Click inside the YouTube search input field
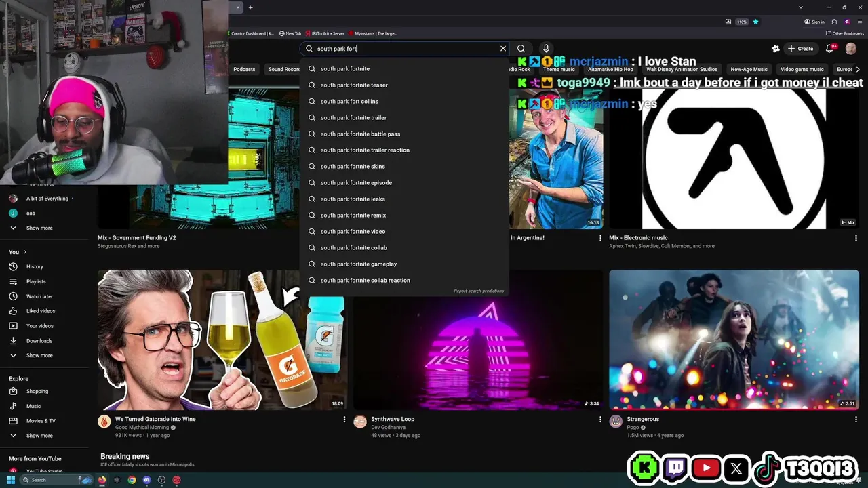This screenshot has width=868, height=488. click(406, 49)
